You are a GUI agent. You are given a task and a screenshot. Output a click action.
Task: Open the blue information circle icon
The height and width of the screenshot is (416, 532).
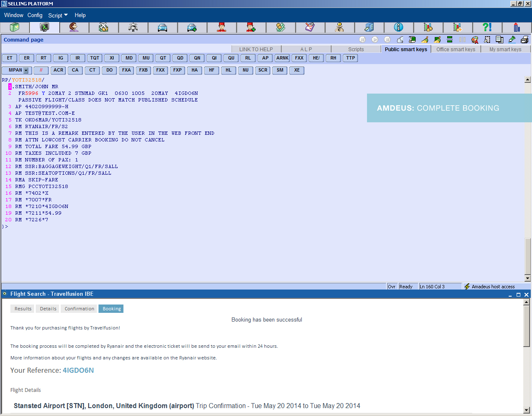pos(399,27)
